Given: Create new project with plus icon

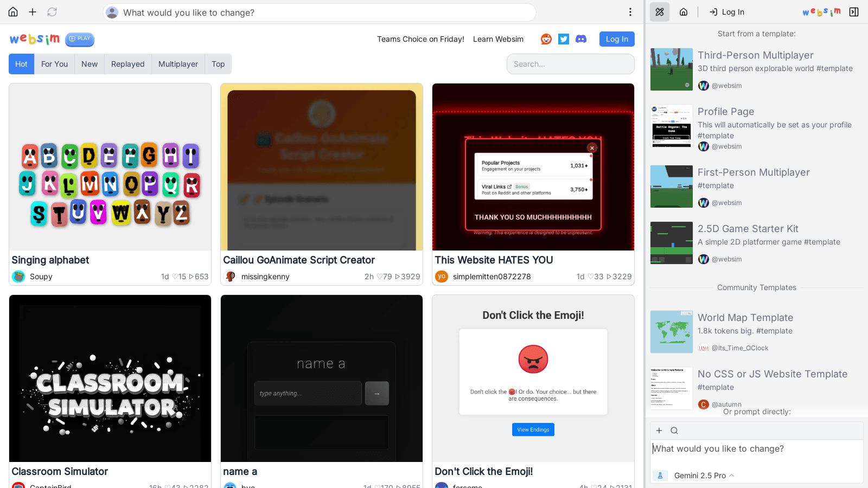Looking at the screenshot, I should (x=33, y=12).
